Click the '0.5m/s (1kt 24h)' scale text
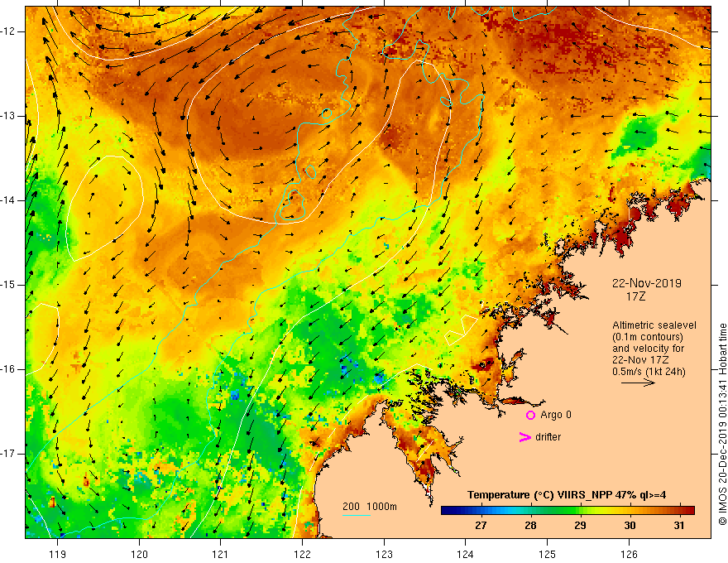The height and width of the screenshot is (563, 728). click(x=649, y=372)
